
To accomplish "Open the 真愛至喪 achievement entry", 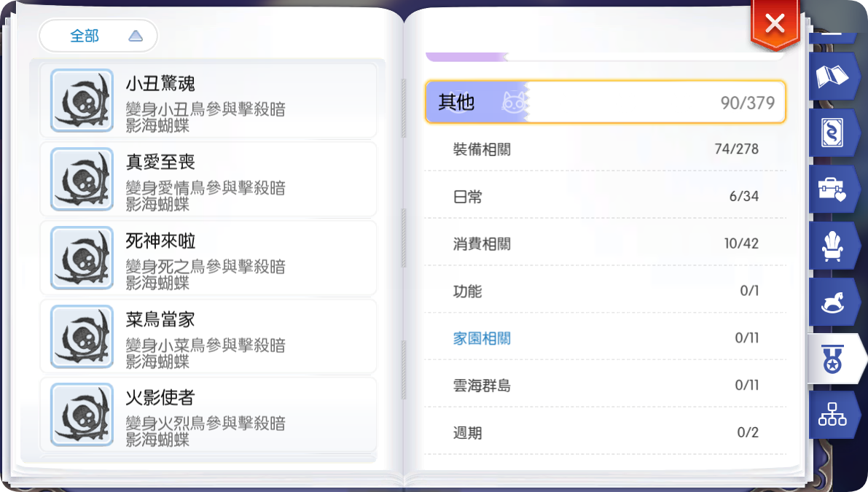I will (x=208, y=179).
